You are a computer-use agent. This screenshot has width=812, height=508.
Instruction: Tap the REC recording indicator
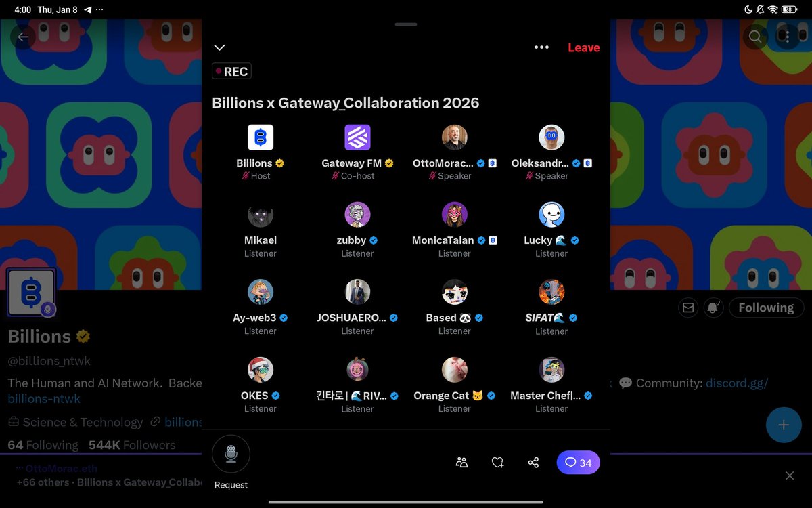click(x=231, y=70)
